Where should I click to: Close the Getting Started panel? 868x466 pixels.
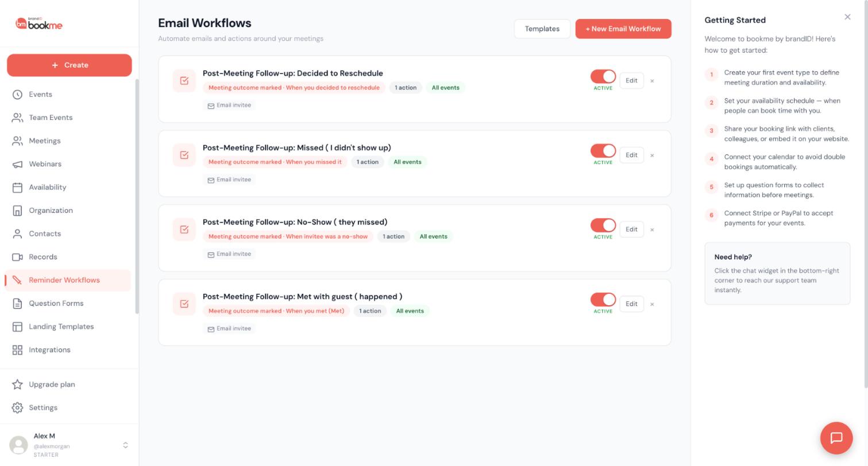847,17
